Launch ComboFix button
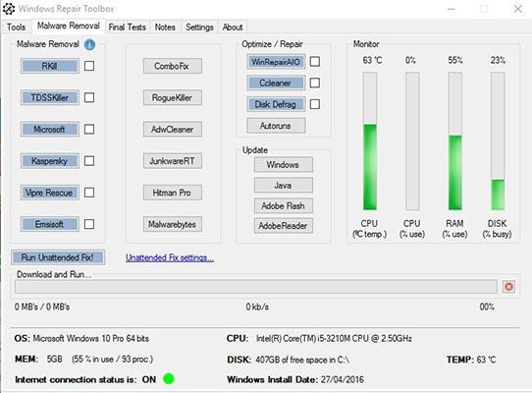532x393 pixels. coord(173,66)
